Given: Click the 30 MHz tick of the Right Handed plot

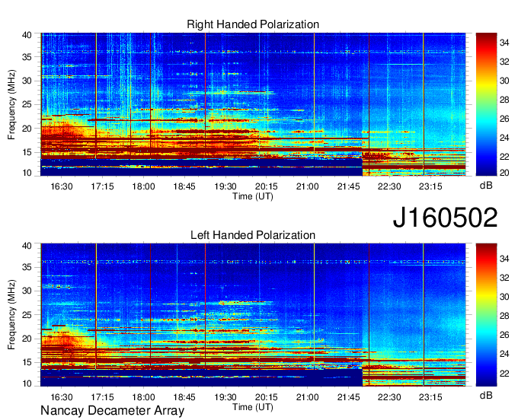Looking at the screenshot, I should (27, 81).
